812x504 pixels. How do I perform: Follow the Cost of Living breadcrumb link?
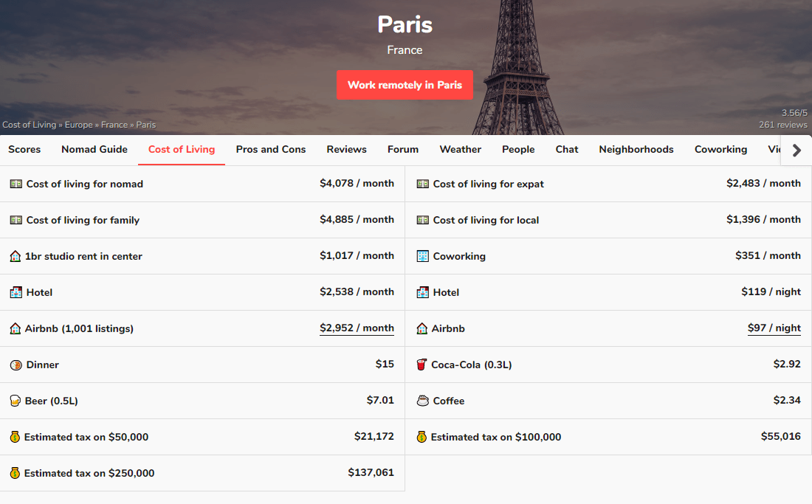tap(29, 125)
